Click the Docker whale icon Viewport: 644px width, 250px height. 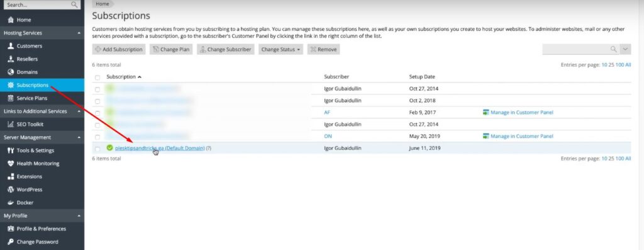(x=11, y=203)
